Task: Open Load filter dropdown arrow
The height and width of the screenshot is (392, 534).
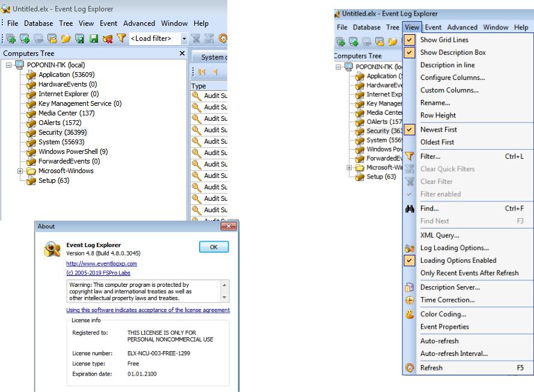Action: [x=184, y=38]
